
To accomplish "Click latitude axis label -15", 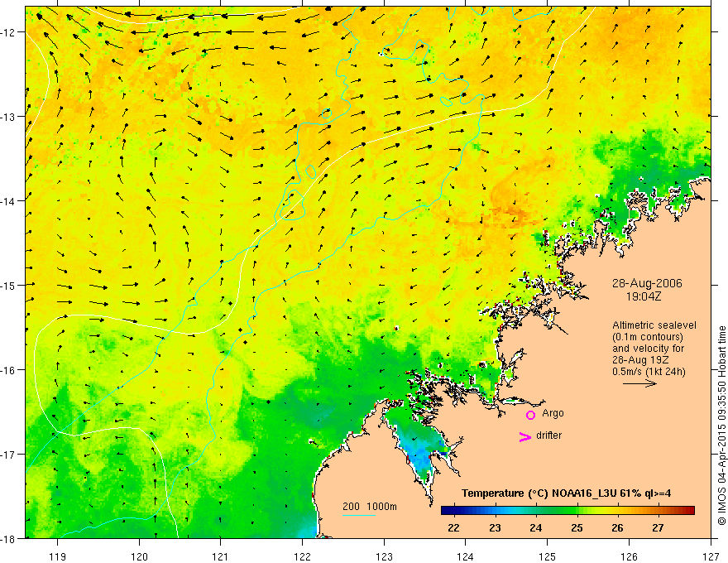I will click(x=9, y=285).
